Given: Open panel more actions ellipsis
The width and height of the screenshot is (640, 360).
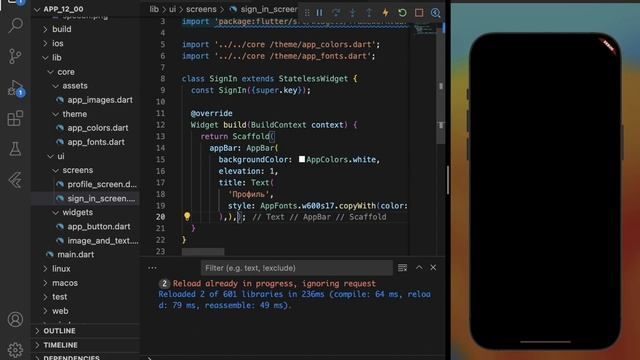Looking at the screenshot, I should (x=152, y=268).
